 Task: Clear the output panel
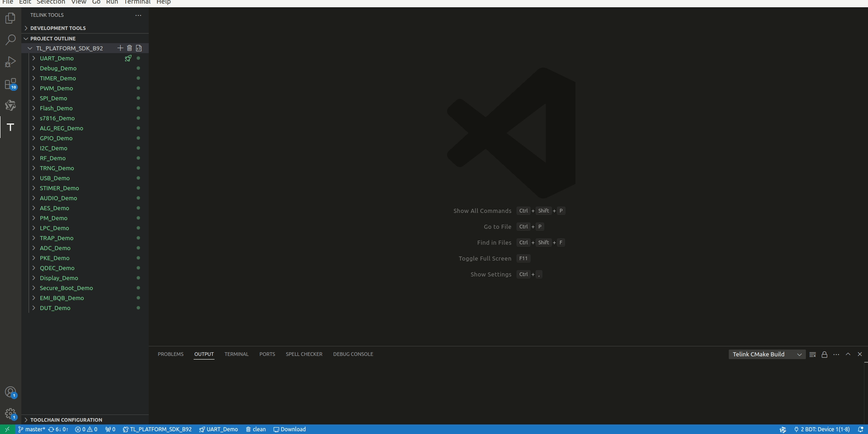click(x=813, y=355)
